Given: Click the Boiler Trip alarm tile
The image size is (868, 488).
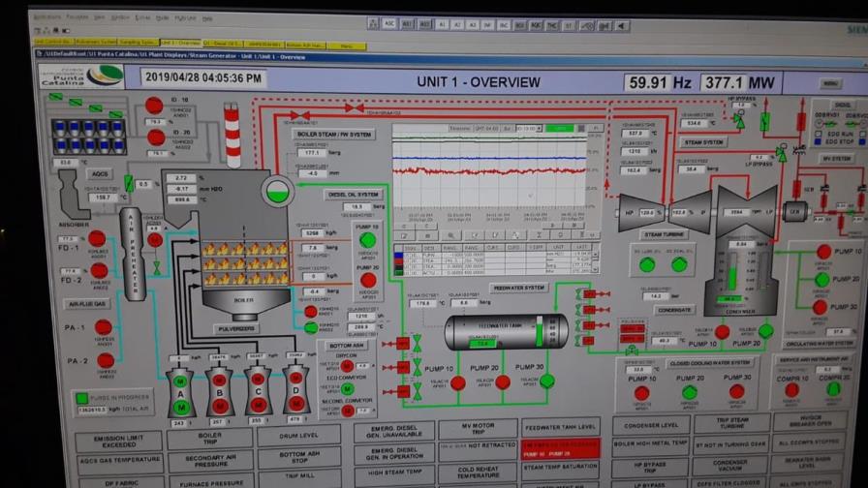Looking at the screenshot, I should 209,435.
